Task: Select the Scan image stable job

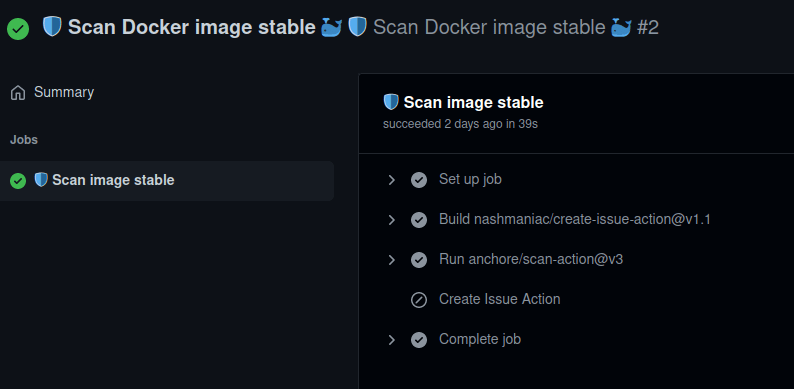Action: click(167, 181)
